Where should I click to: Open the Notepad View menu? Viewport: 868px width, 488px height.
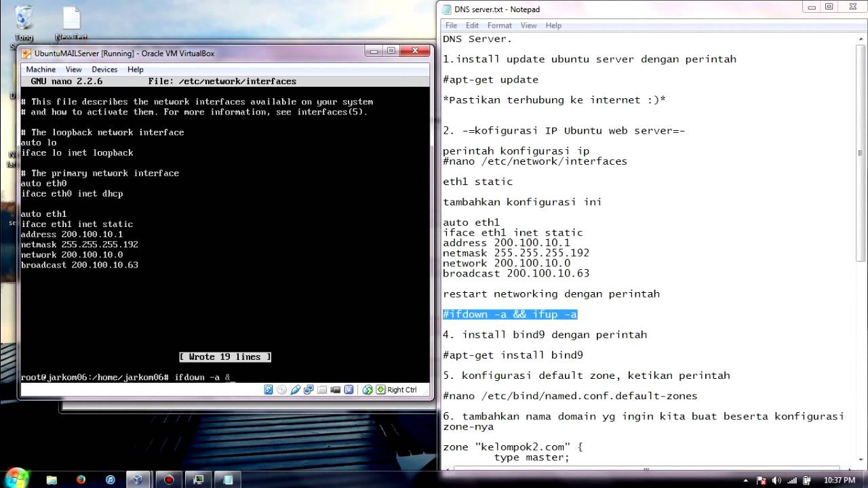click(x=528, y=25)
